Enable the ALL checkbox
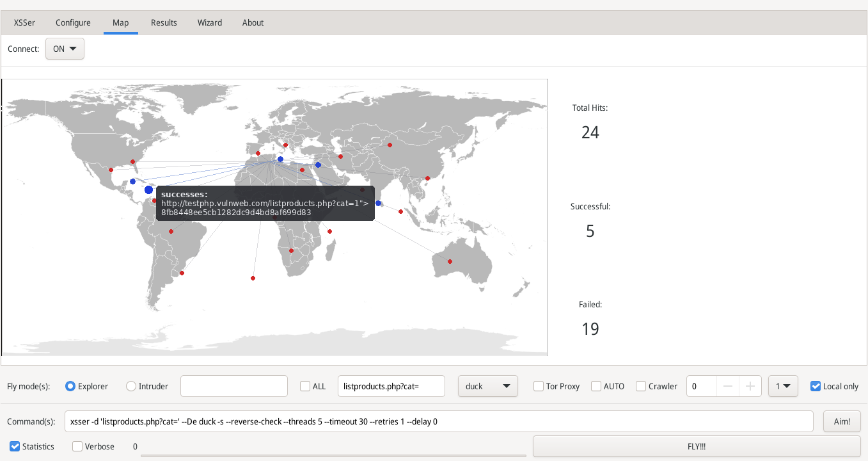The width and height of the screenshot is (868, 461). click(313, 386)
